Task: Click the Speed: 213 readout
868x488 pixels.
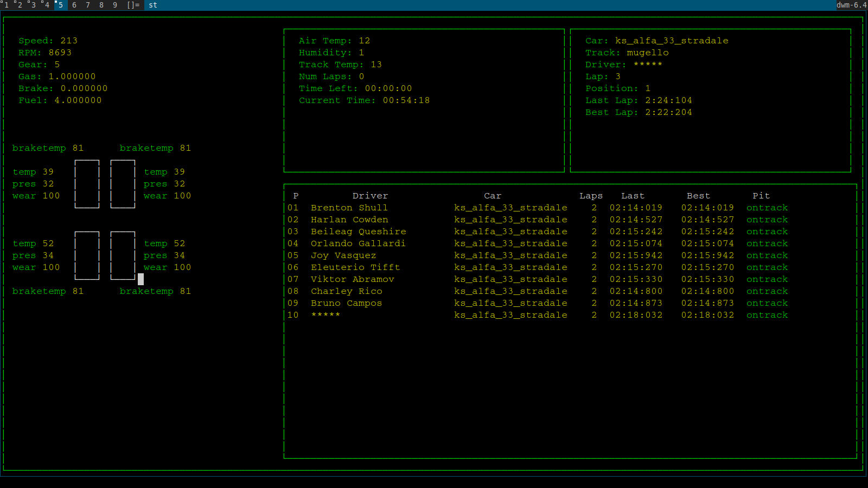Action: point(48,41)
